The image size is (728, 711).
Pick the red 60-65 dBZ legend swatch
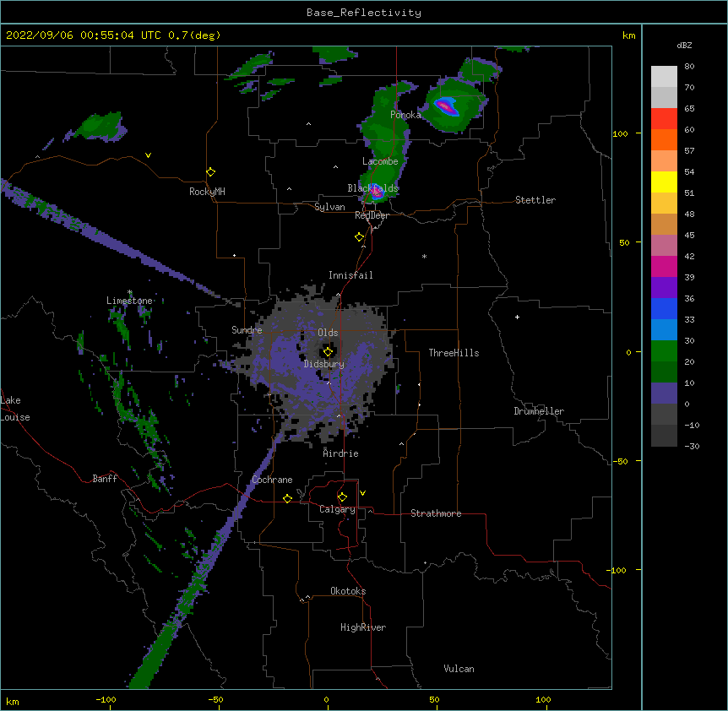coord(664,118)
